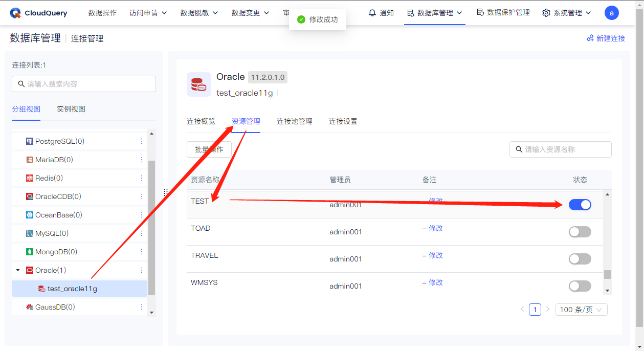This screenshot has height=351, width=644.
Task: Switch to the 连接设置 tab
Action: pos(343,121)
